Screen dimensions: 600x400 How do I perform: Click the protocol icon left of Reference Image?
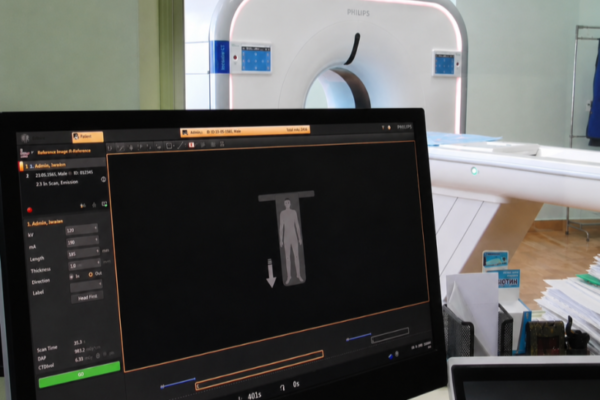click(x=24, y=153)
